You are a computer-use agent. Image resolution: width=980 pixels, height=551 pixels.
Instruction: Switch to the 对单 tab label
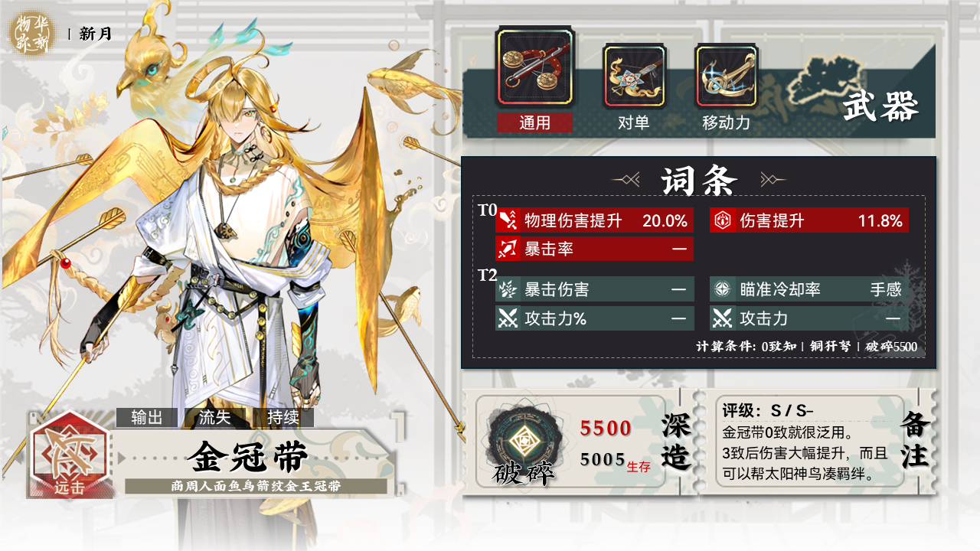[633, 122]
